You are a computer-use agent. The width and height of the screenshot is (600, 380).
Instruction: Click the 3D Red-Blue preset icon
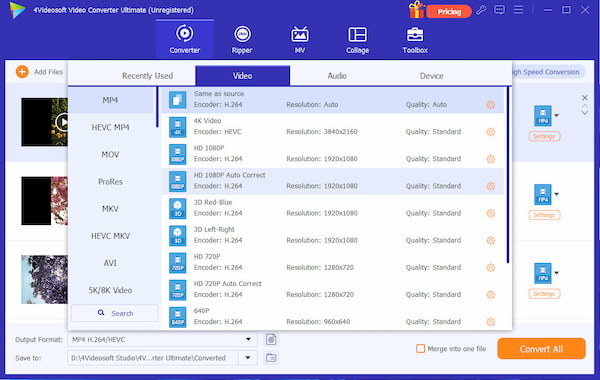[x=178, y=209]
